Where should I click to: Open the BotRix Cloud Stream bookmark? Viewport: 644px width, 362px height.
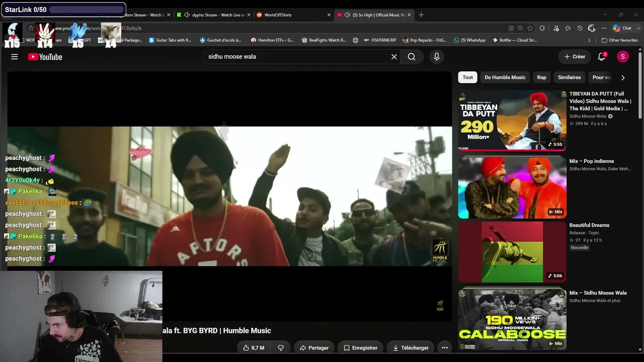(x=514, y=40)
